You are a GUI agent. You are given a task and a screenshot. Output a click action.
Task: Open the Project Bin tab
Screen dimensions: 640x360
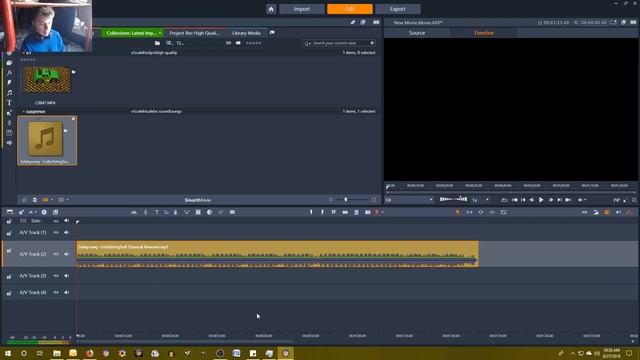[194, 33]
